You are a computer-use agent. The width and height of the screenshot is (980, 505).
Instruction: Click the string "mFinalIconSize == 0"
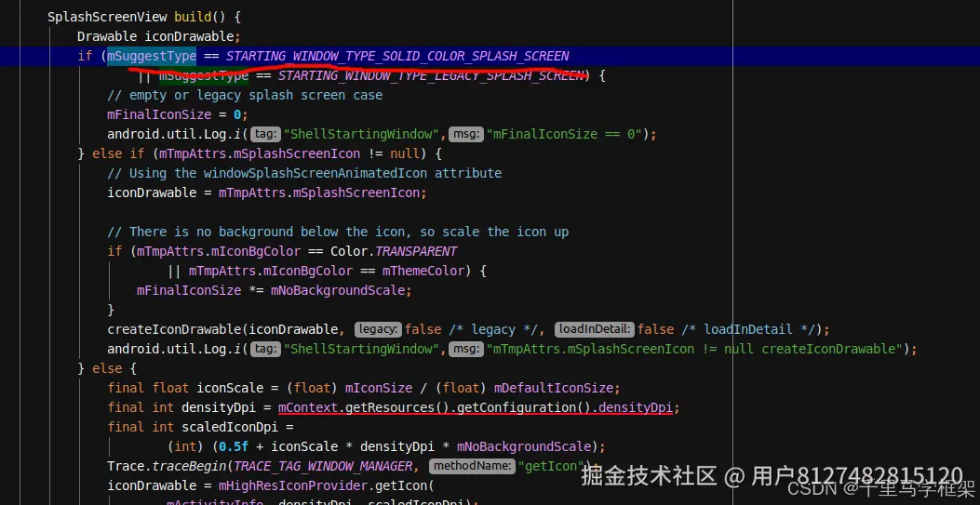(565, 134)
